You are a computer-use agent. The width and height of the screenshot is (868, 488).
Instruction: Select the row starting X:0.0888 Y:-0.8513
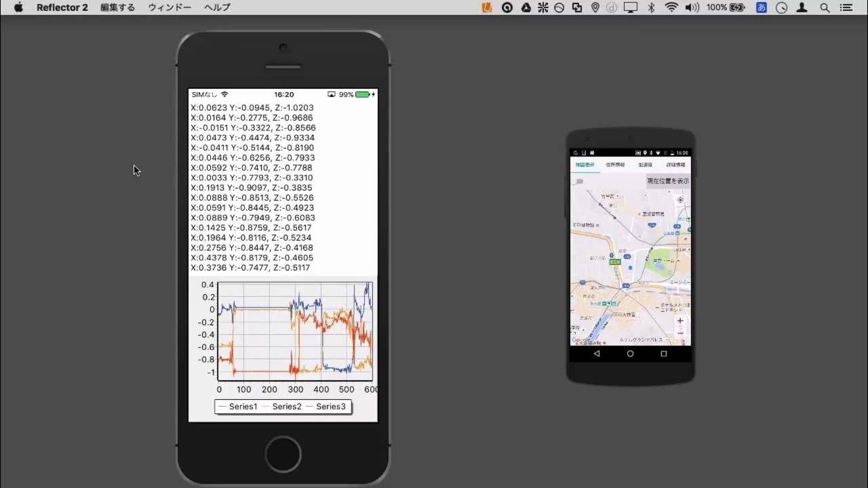(x=252, y=198)
